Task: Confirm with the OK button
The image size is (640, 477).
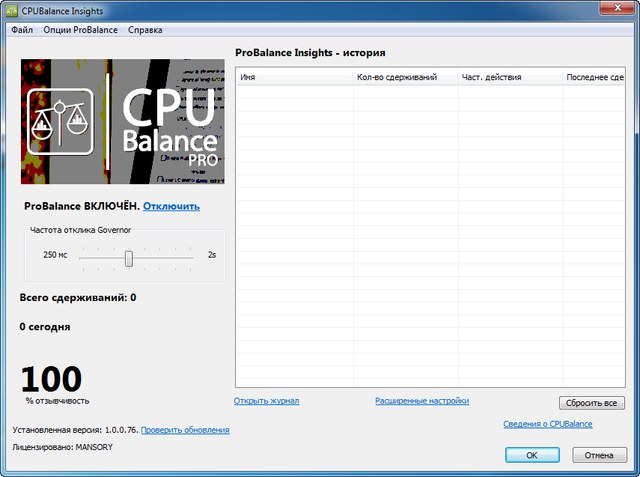Action: coord(532,455)
